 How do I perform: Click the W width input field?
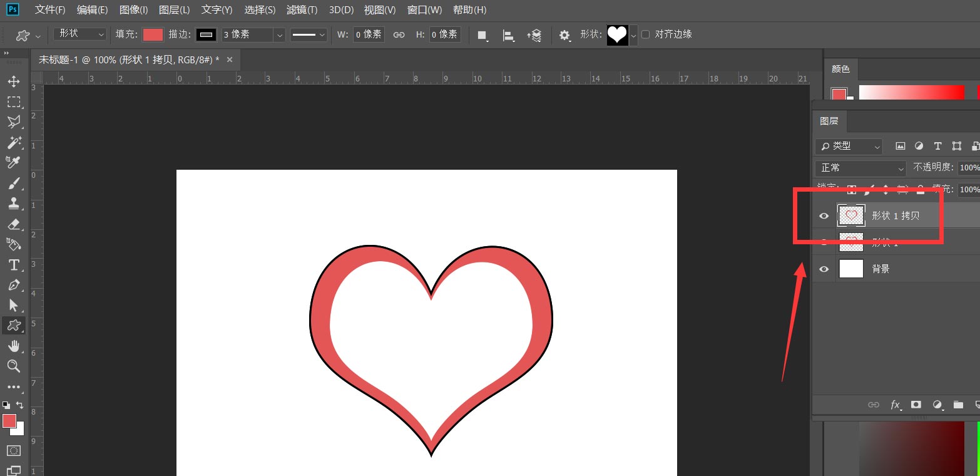369,34
